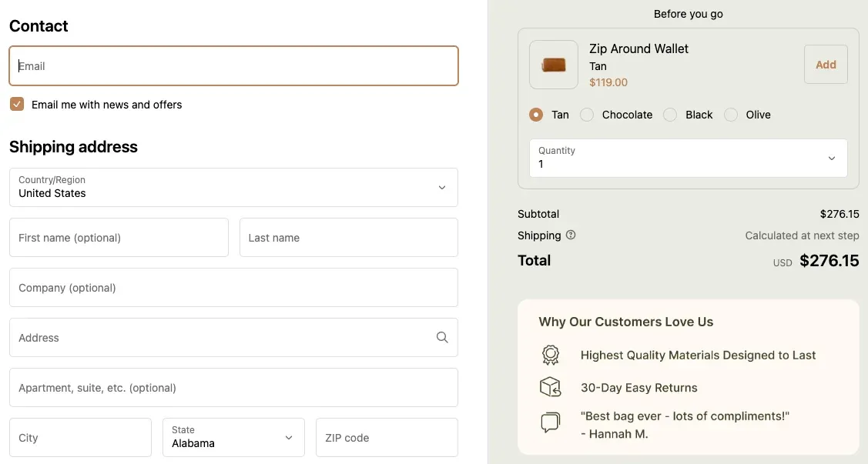Open the Quantity dropdown
The width and height of the screenshot is (868, 464).
pyautogui.click(x=688, y=159)
